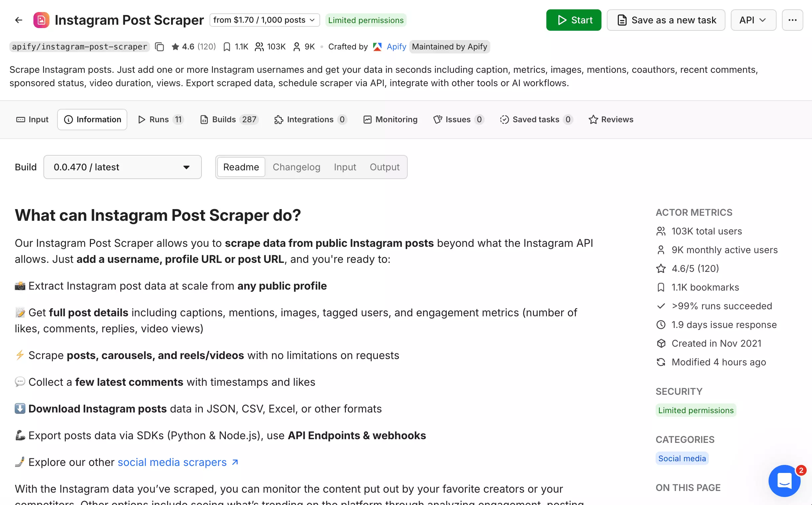Open the Issues tab
812x505 pixels.
458,120
